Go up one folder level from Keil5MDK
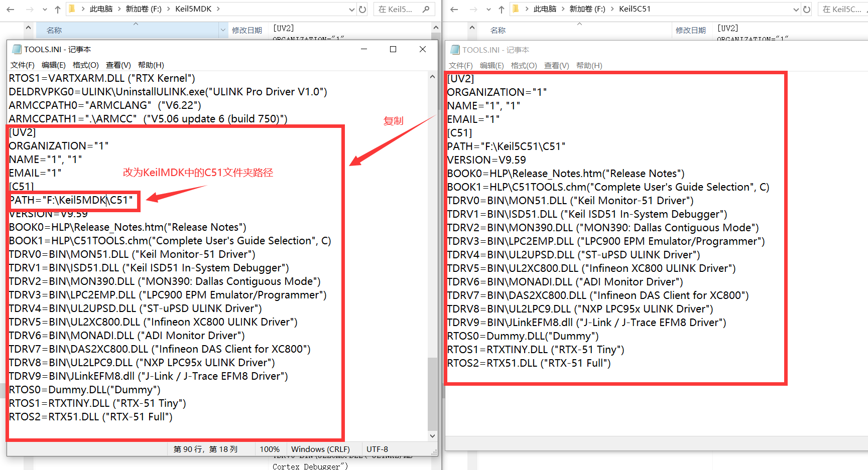Image resolution: width=868 pixels, height=470 pixels. [58, 9]
